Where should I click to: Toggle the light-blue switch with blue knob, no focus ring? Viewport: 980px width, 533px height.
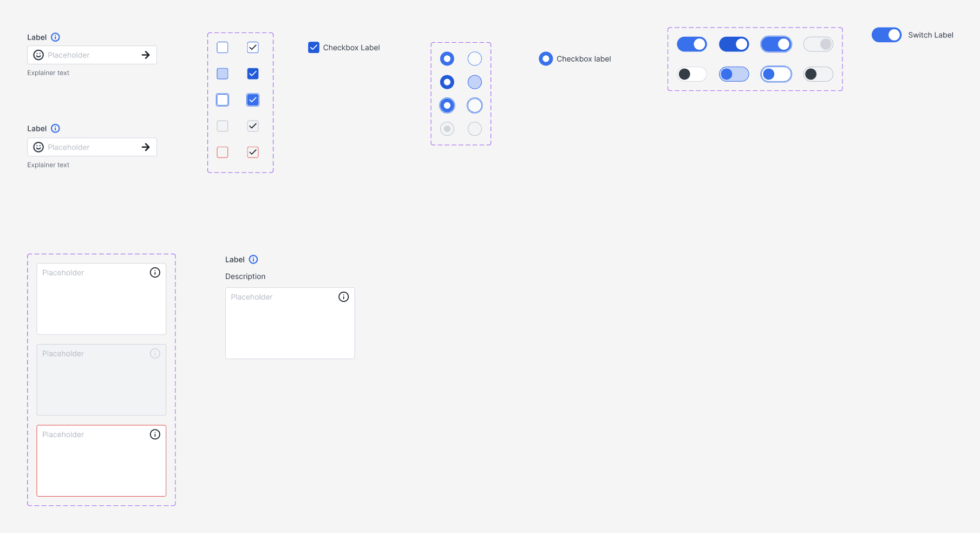pyautogui.click(x=734, y=74)
